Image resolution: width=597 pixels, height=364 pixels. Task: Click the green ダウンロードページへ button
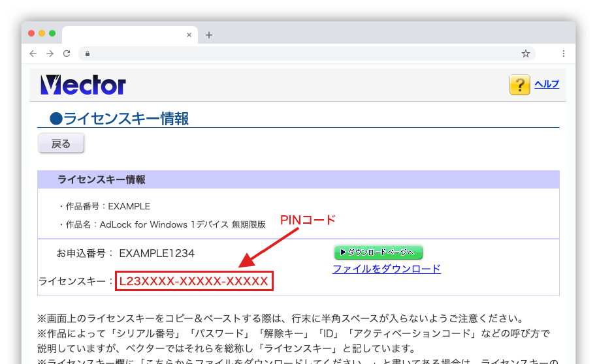point(378,252)
